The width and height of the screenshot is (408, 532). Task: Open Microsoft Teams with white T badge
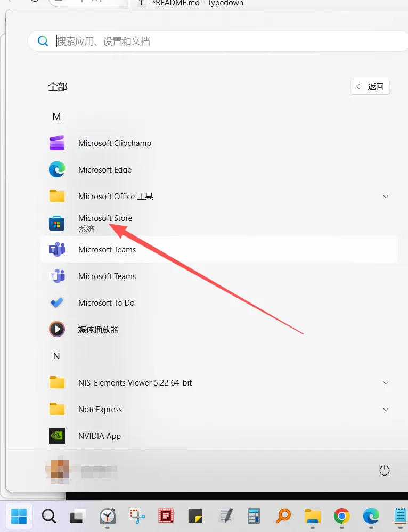(219, 276)
